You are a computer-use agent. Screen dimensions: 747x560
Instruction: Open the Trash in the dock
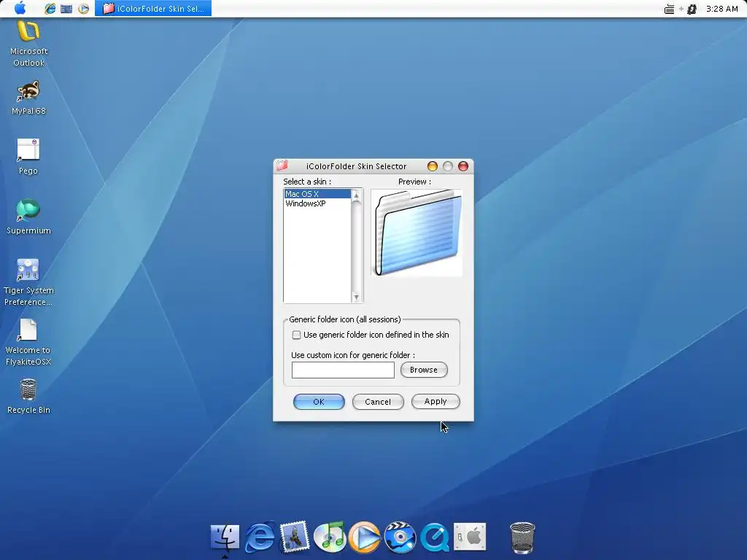[x=522, y=537]
